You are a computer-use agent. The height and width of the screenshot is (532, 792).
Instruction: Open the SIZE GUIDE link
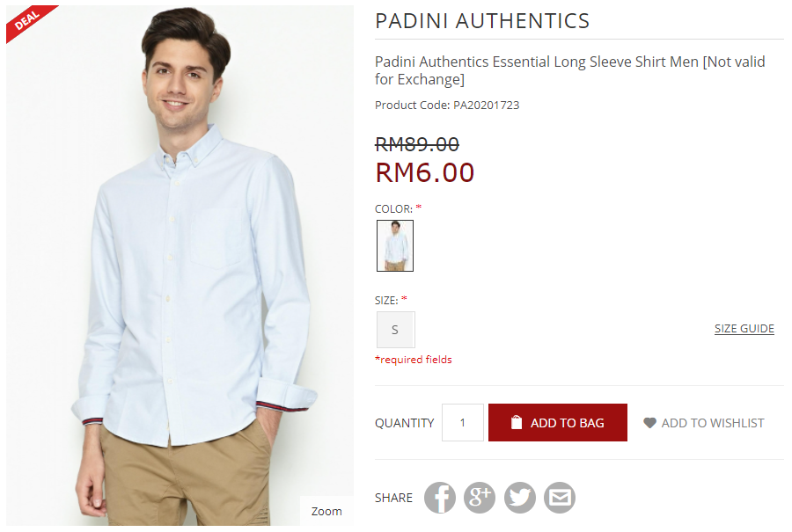[x=744, y=329]
